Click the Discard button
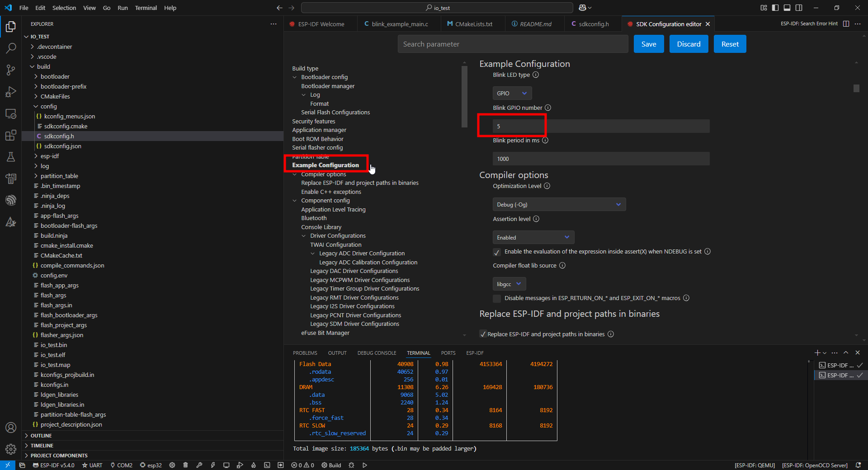Screen dimensions: 868x470 click(689, 44)
